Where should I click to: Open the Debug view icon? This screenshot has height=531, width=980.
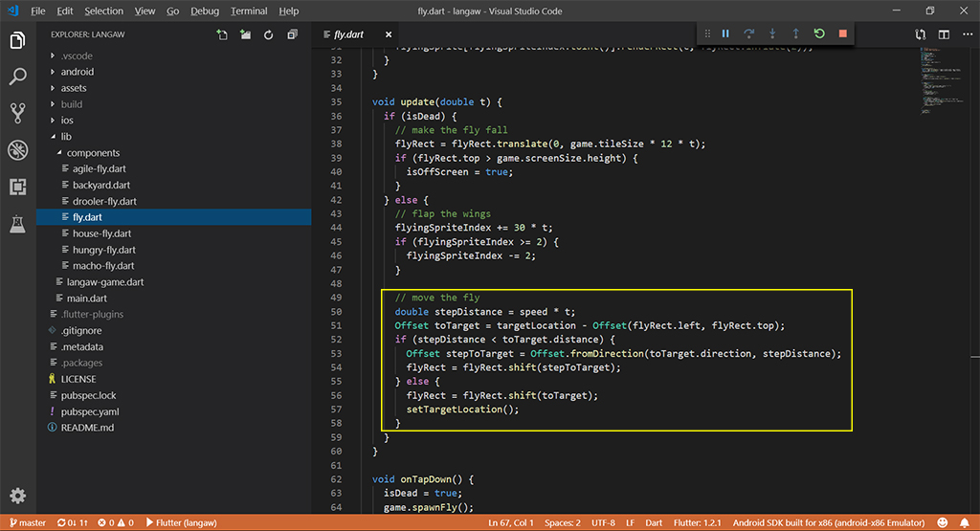(17, 150)
